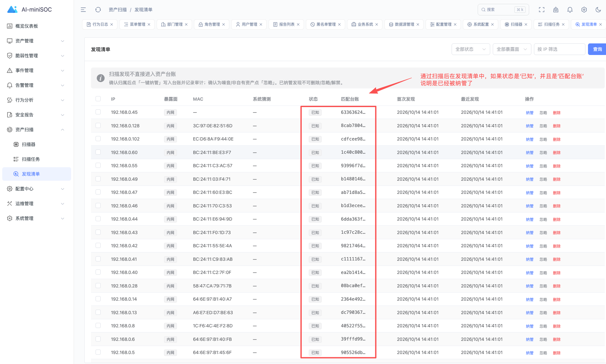
Task: Toggle fullscreen mode icon
Action: pos(542,10)
